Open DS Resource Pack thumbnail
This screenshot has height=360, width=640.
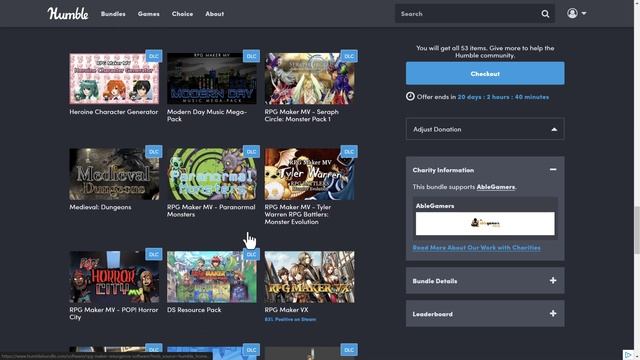pyautogui.click(x=212, y=277)
